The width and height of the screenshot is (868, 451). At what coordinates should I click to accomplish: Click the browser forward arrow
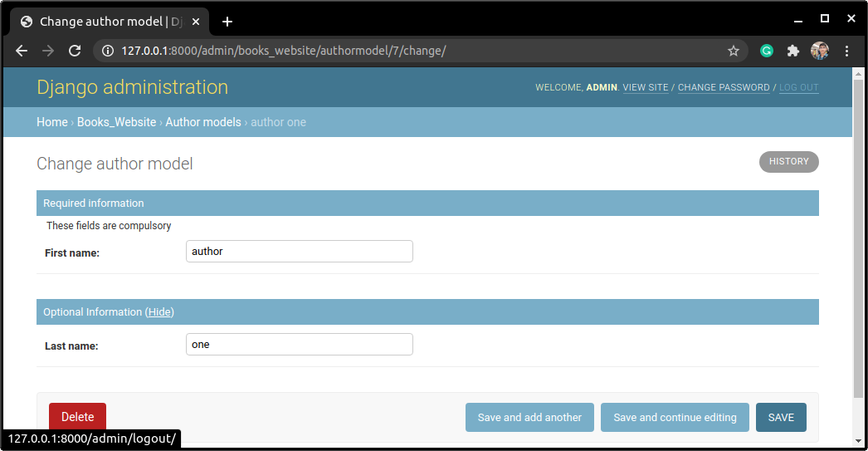pyautogui.click(x=48, y=51)
